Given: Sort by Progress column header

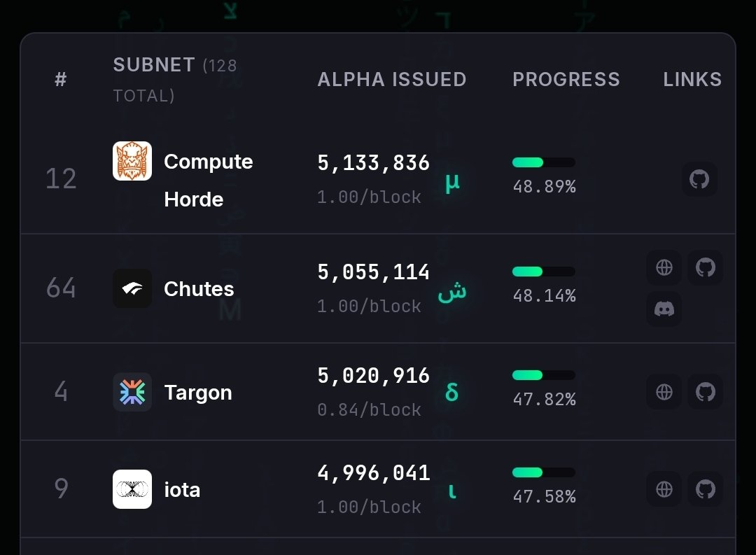Looking at the screenshot, I should pos(566,80).
